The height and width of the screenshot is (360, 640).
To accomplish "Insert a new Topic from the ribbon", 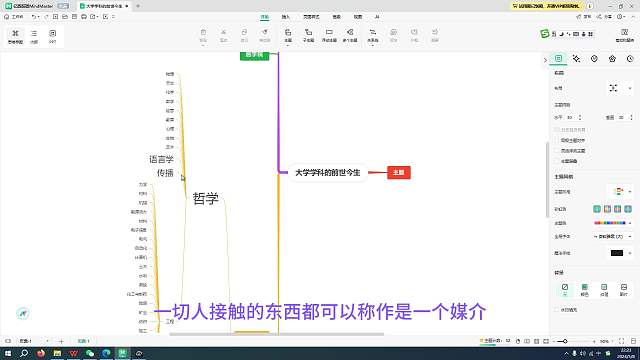I will click(x=288, y=36).
